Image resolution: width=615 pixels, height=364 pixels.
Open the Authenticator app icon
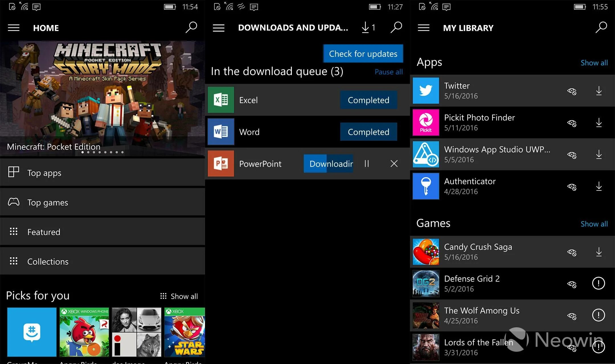pyautogui.click(x=425, y=186)
